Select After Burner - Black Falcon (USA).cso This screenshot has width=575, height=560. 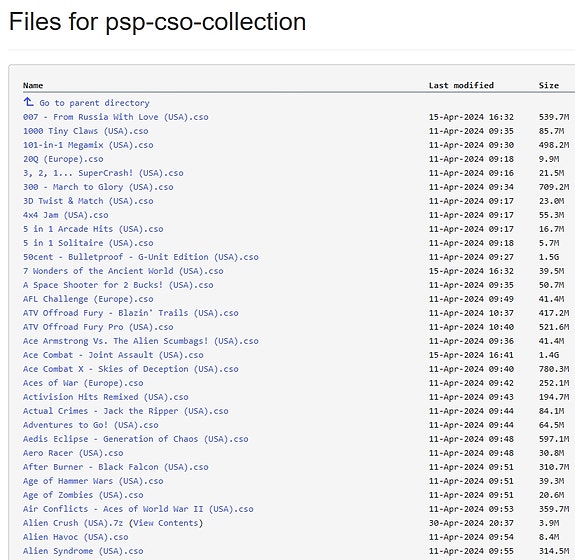116,467
